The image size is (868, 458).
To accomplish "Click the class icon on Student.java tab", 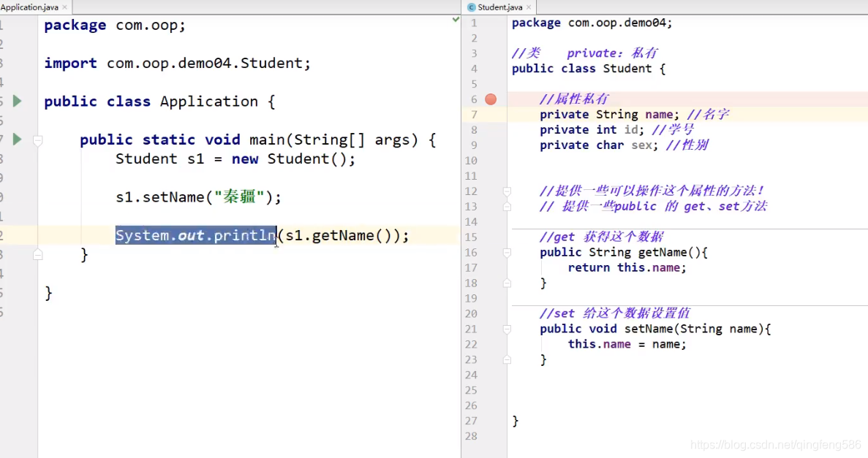I will [471, 7].
